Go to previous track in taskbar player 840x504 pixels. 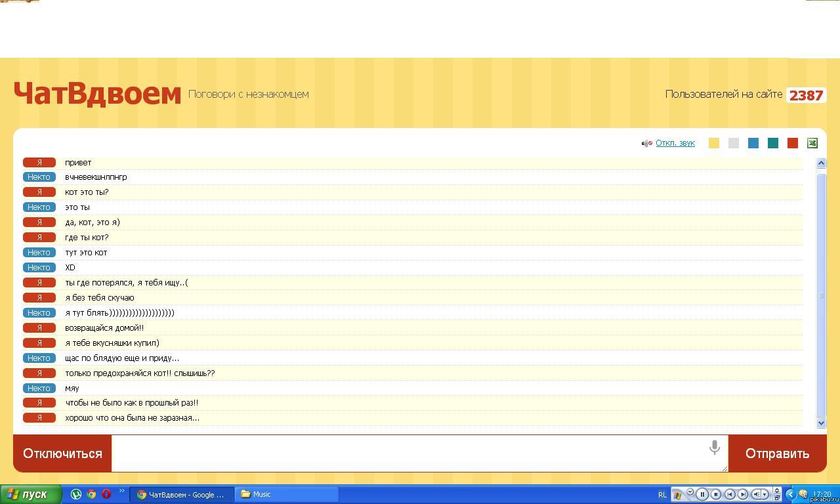[x=730, y=494]
